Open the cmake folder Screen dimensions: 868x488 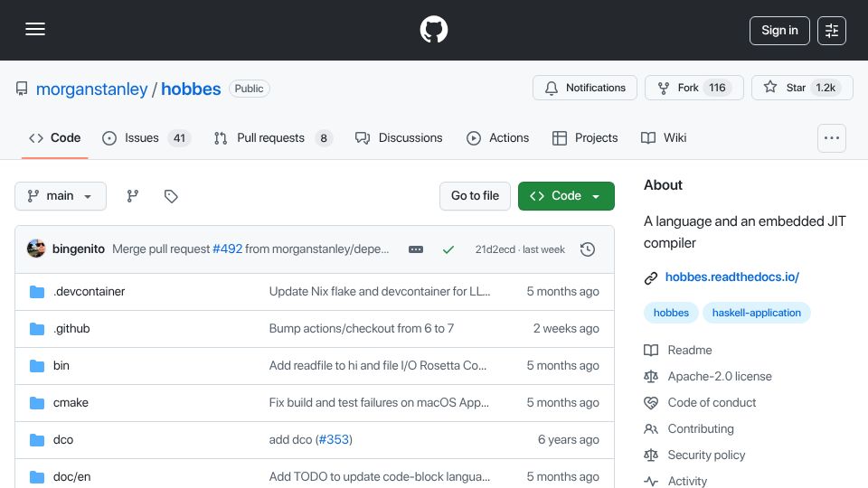point(71,403)
